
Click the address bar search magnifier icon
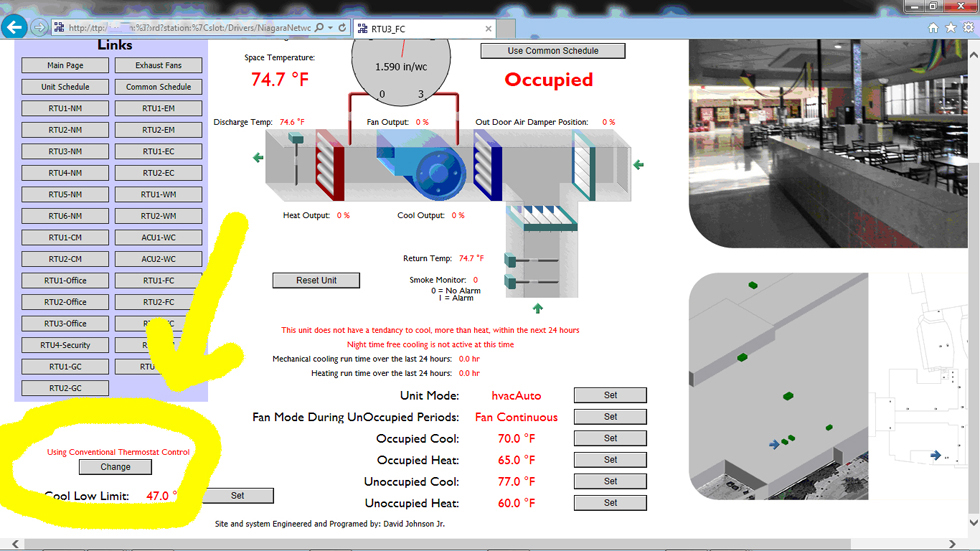click(319, 27)
